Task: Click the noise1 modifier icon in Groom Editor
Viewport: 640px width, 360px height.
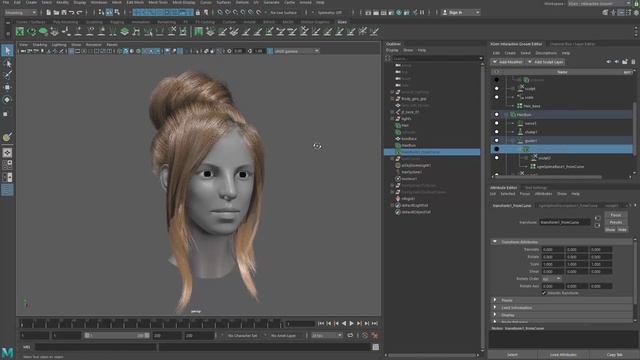Action: (x=520, y=123)
